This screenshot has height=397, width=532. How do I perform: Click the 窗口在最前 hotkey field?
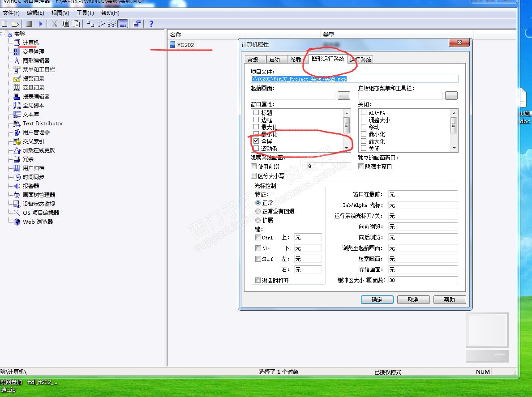423,194
